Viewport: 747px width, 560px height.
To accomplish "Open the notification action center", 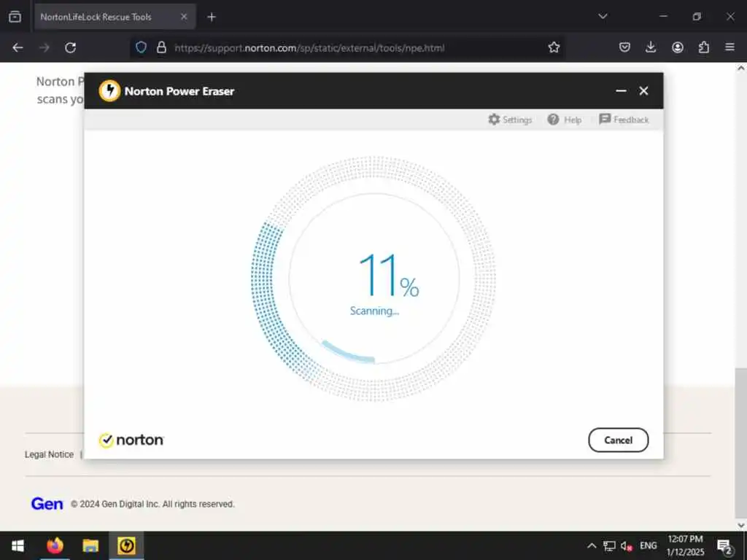I will pos(724,547).
